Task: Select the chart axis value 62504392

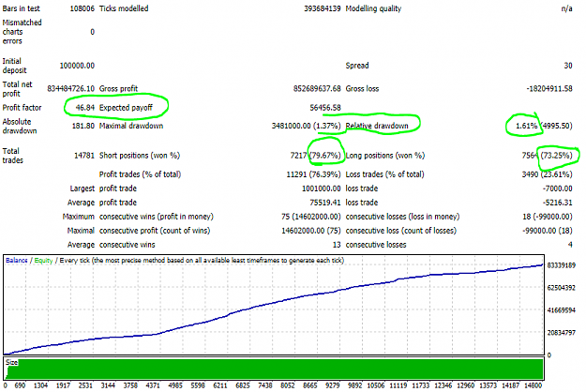Action: pyautogui.click(x=562, y=288)
